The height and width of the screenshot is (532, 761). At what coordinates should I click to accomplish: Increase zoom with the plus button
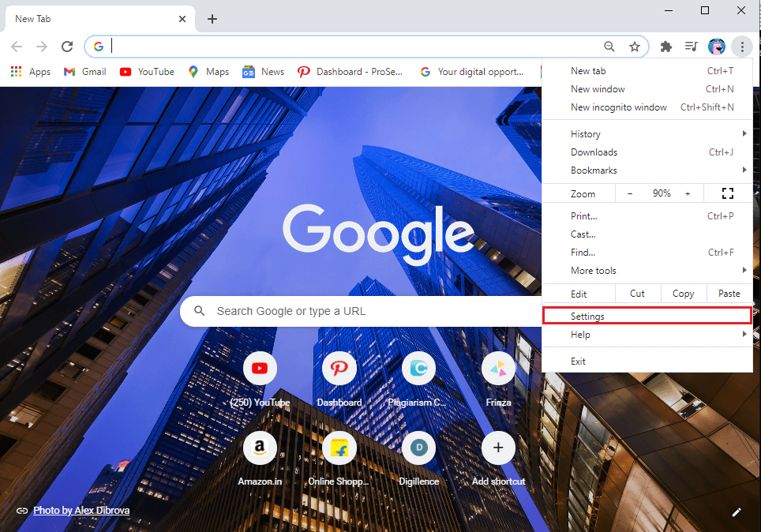point(688,193)
